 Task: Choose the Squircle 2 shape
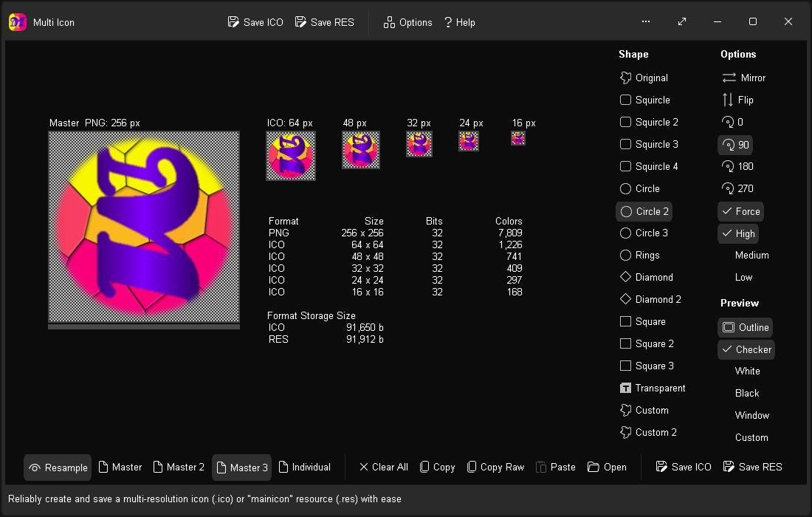click(649, 123)
